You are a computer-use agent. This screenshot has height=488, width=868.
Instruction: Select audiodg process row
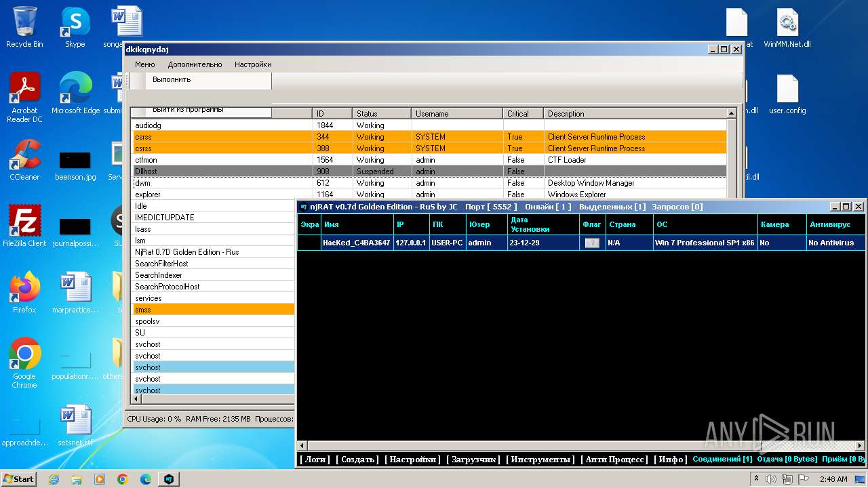pos(429,125)
